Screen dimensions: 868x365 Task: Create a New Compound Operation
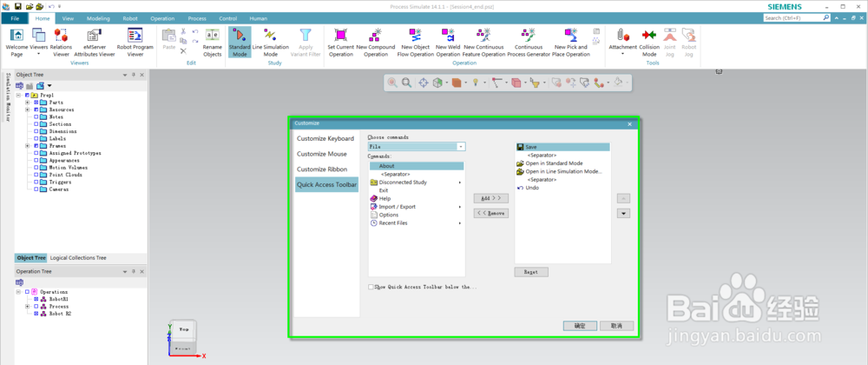pos(375,42)
